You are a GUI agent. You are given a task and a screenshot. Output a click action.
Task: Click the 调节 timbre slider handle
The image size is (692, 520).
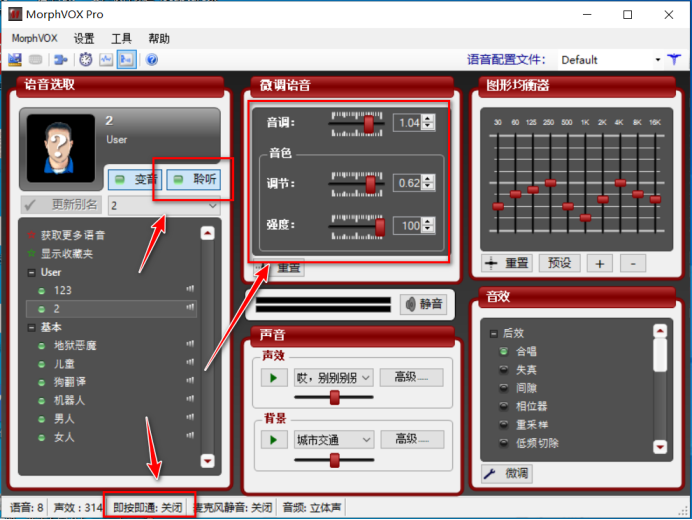point(371,185)
